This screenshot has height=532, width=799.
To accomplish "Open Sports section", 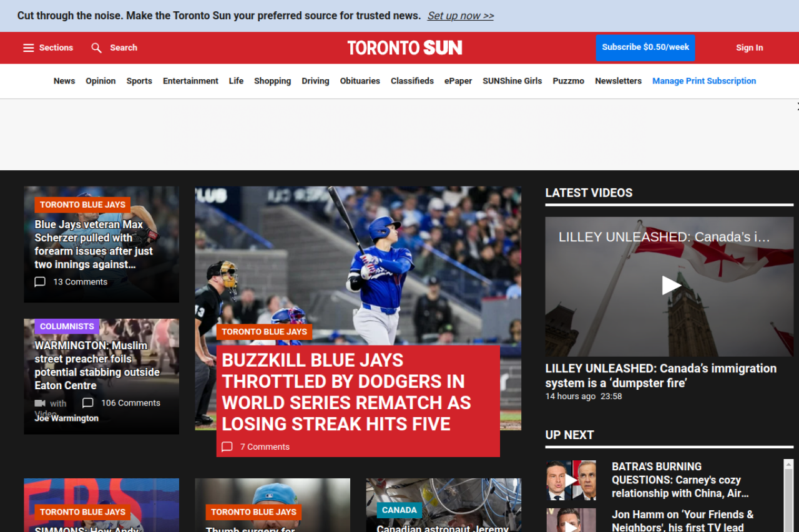I will pyautogui.click(x=139, y=81).
